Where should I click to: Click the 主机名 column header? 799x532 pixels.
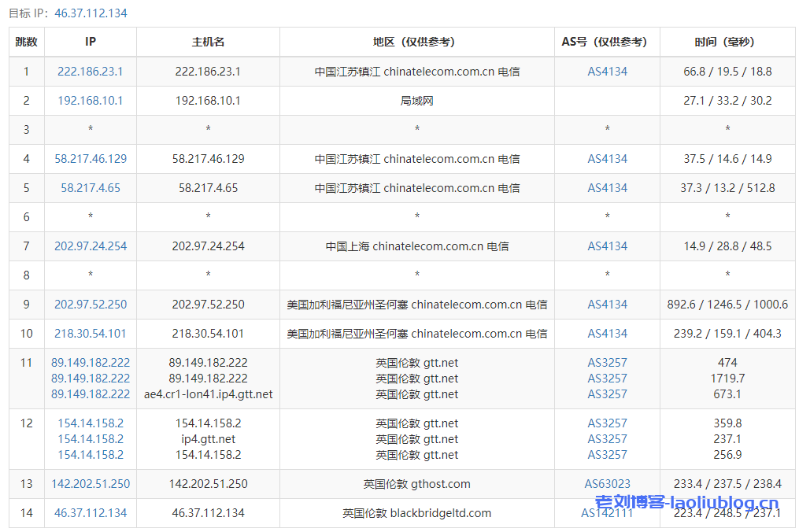[208, 42]
